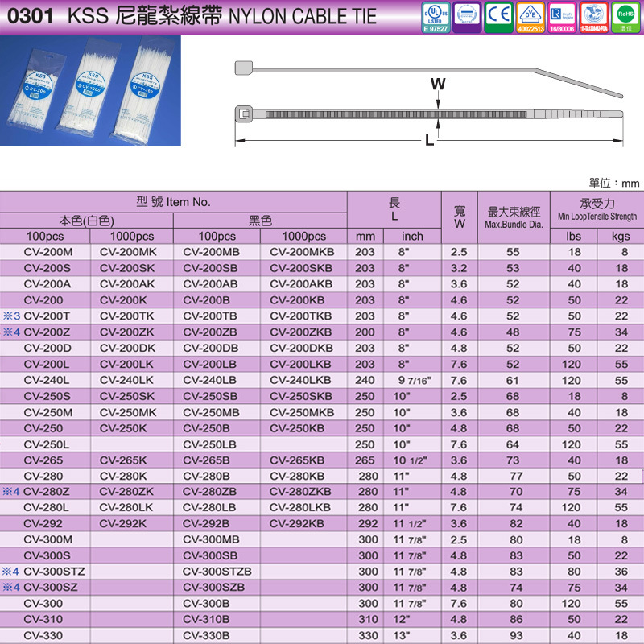The height and width of the screenshot is (644, 644).
Task: Select the '0301' catalog number in the title
Action: click(31, 16)
